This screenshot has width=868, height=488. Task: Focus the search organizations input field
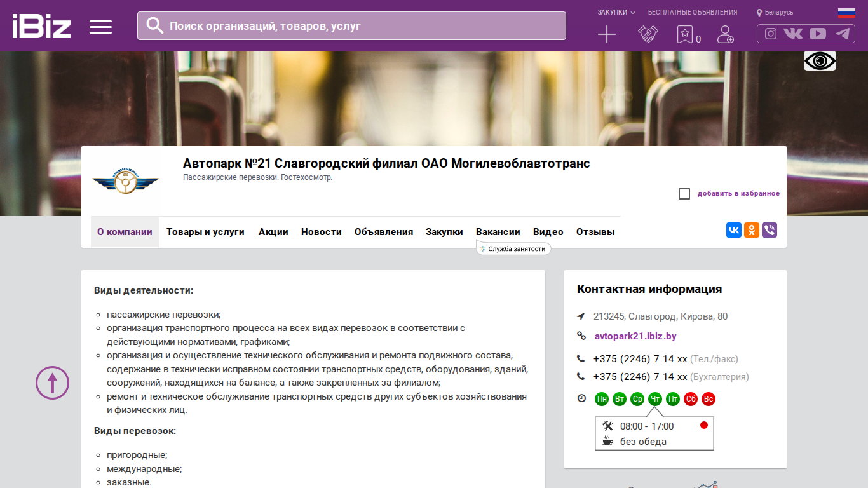click(x=351, y=25)
